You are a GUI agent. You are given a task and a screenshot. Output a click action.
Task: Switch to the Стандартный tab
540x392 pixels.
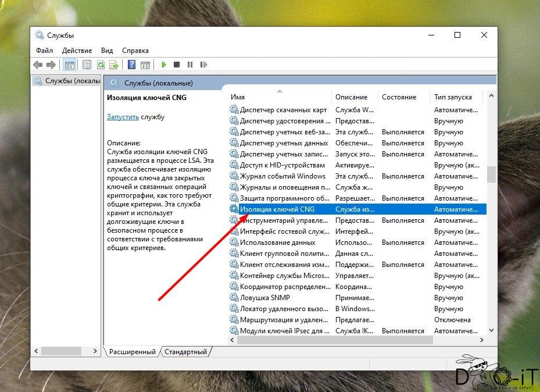pos(185,352)
